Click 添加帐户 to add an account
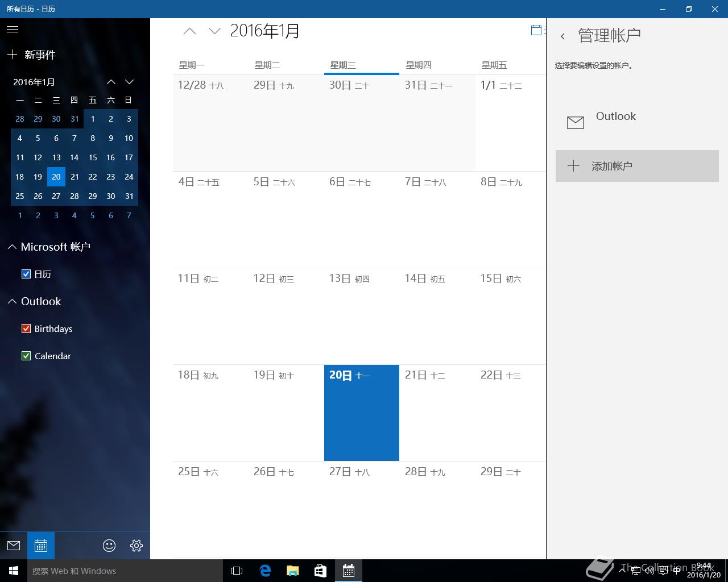Image resolution: width=728 pixels, height=582 pixels. click(637, 166)
